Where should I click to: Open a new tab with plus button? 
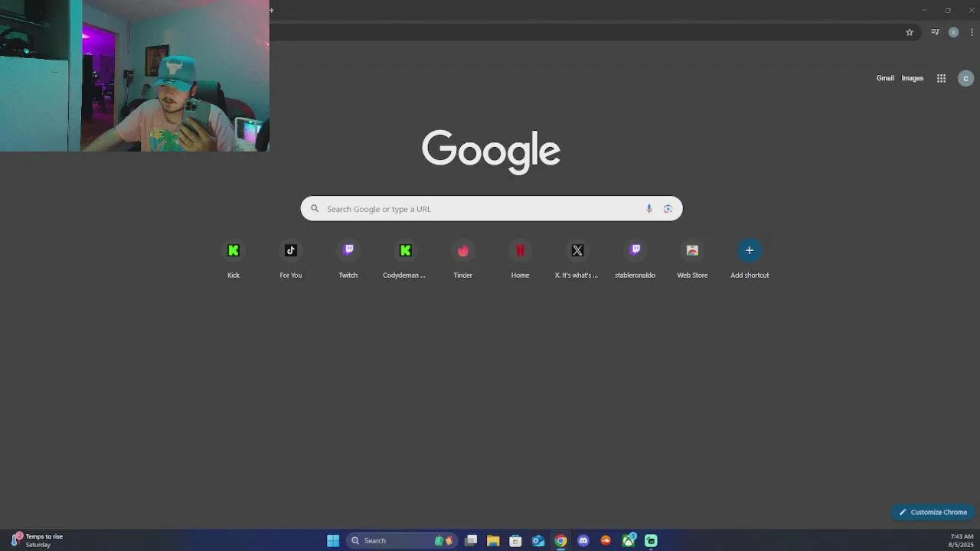(x=271, y=10)
